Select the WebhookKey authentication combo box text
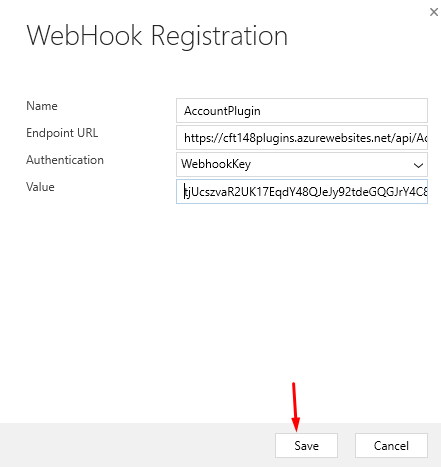Viewport: 441px width, 467px height. (x=216, y=164)
